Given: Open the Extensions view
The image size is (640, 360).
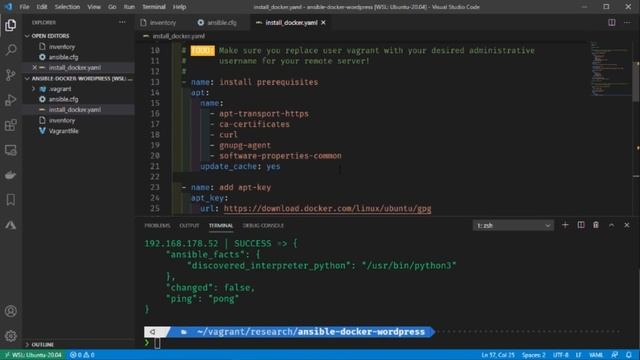Looking at the screenshot, I should 11,125.
